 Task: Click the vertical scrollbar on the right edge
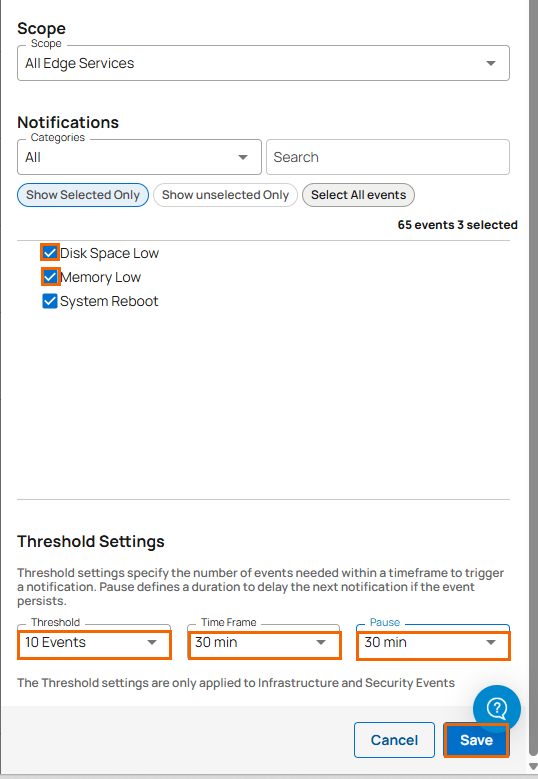click(x=533, y=378)
